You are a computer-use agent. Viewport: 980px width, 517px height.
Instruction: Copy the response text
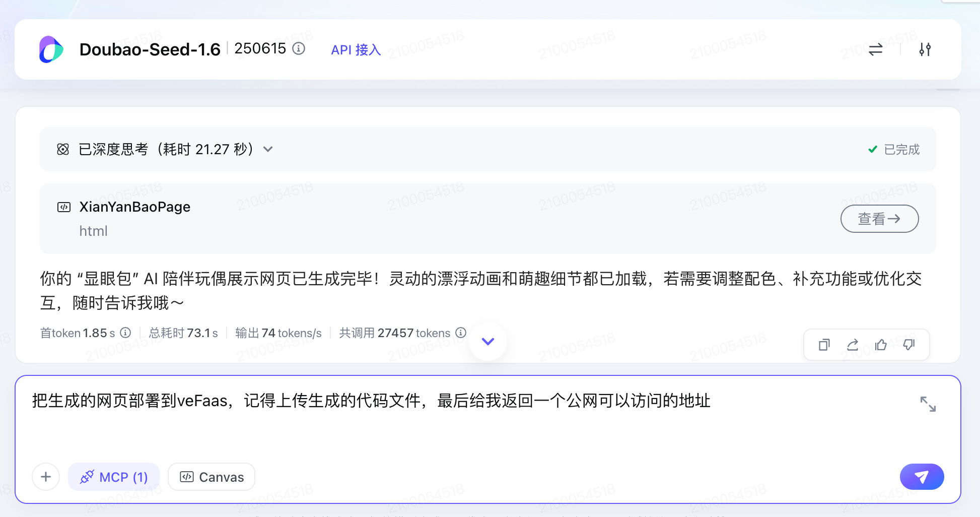tap(824, 345)
